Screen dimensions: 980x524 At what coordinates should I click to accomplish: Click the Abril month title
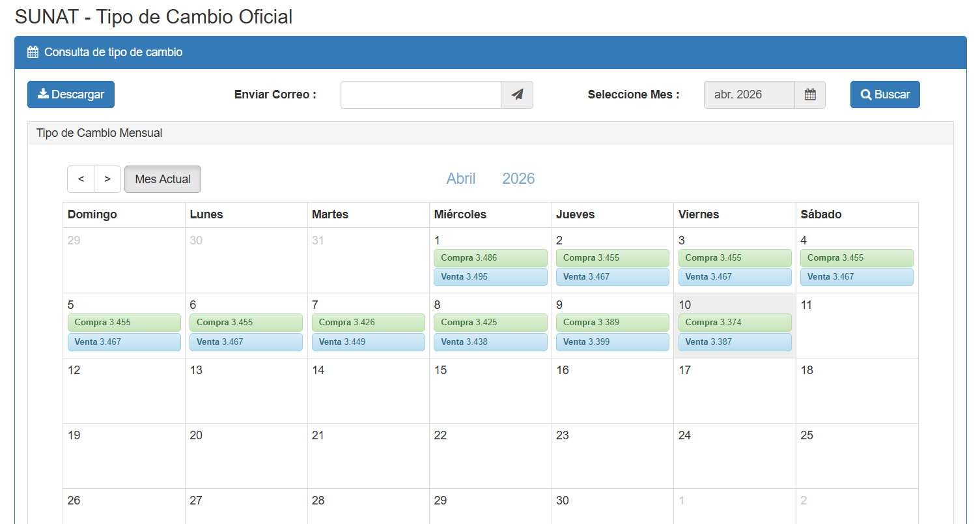(461, 179)
